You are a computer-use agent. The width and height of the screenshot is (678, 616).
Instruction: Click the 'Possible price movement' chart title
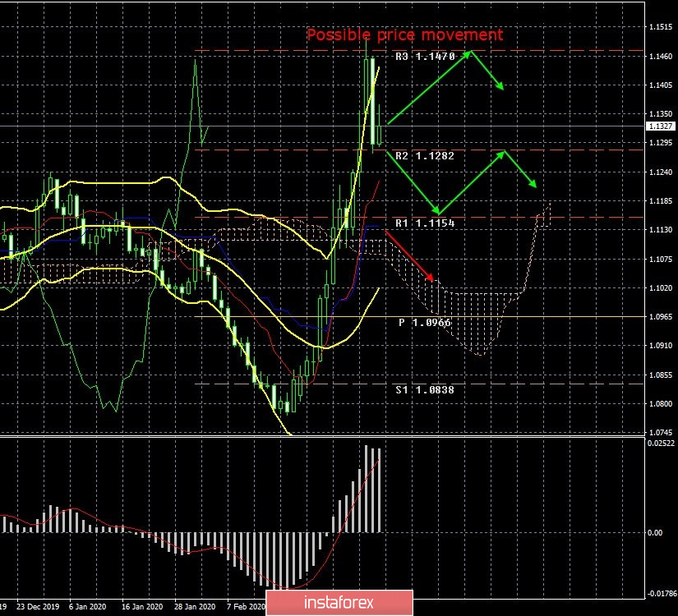point(404,34)
